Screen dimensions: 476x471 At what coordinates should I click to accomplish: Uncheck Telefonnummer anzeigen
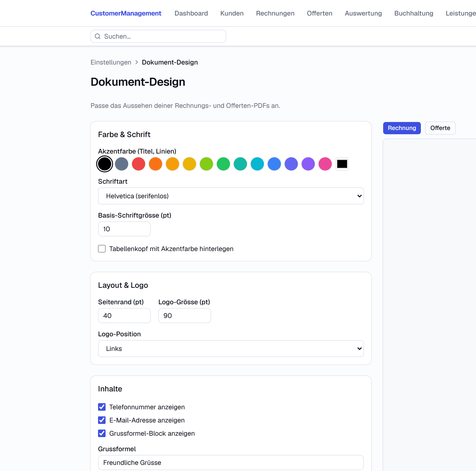click(x=102, y=407)
